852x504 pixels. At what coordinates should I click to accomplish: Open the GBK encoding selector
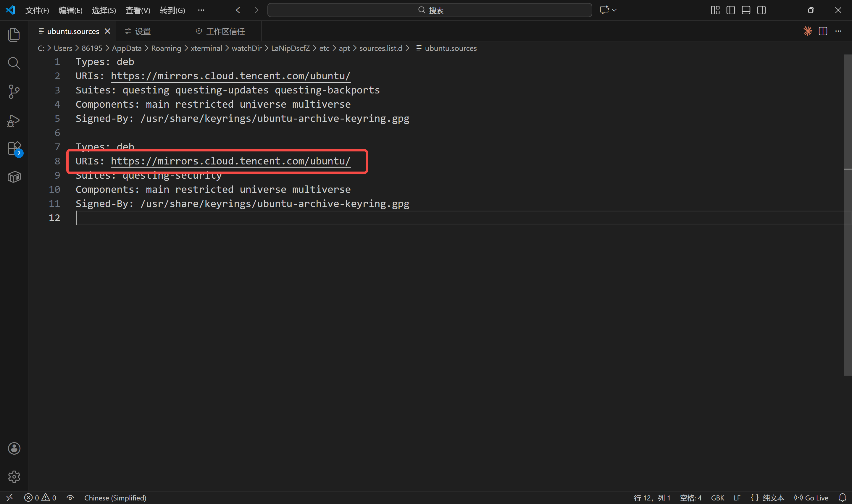click(x=717, y=497)
